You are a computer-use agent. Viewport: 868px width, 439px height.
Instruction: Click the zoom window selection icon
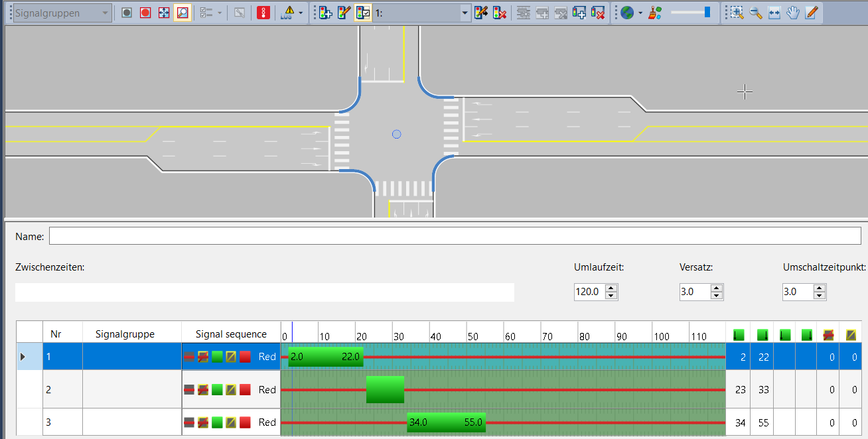click(737, 13)
